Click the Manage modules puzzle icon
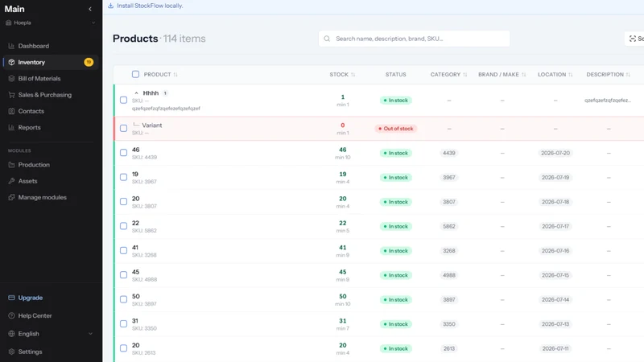The image size is (644, 362). [11, 197]
